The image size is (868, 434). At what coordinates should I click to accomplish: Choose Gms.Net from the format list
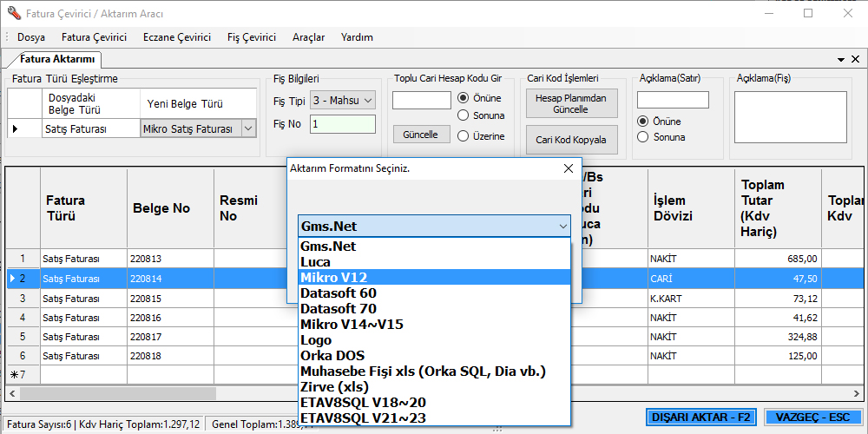tap(434, 246)
